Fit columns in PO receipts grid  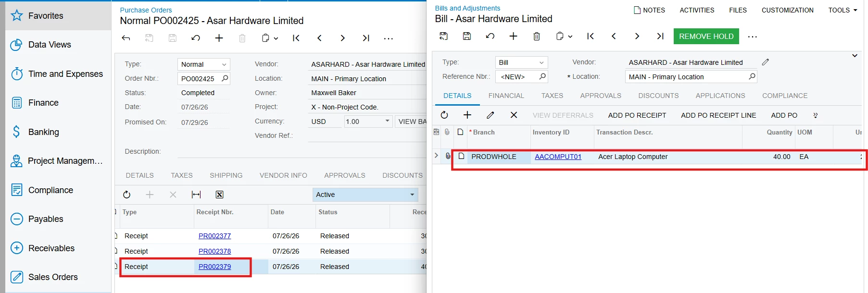pyautogui.click(x=196, y=195)
